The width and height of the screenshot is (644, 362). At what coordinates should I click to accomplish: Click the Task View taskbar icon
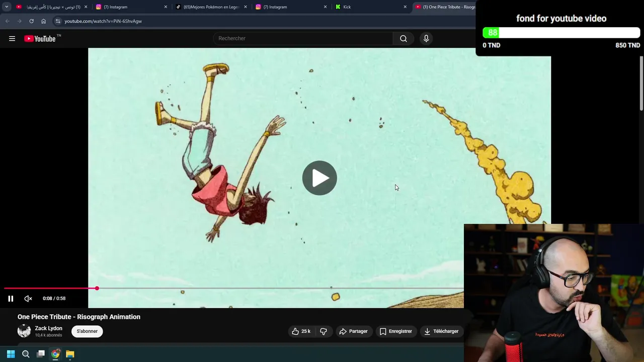tap(41, 354)
